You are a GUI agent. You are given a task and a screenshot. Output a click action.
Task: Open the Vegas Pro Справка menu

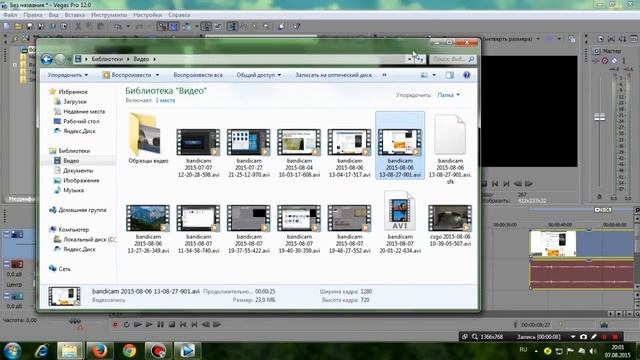pos(179,15)
